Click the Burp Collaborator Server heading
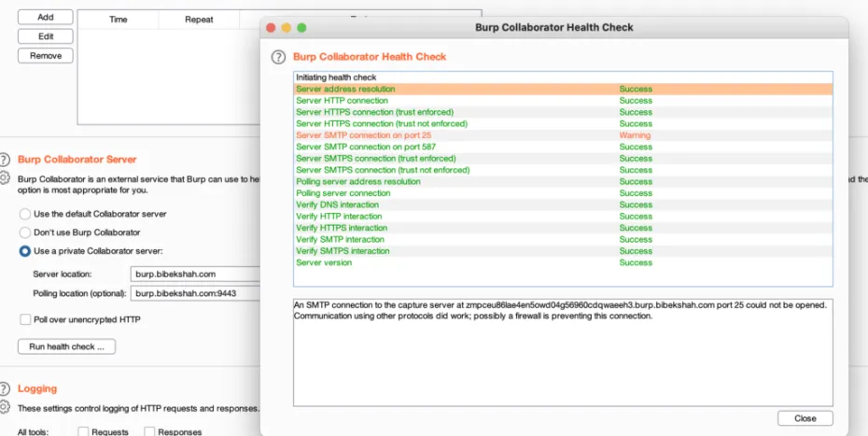 pyautogui.click(x=77, y=160)
